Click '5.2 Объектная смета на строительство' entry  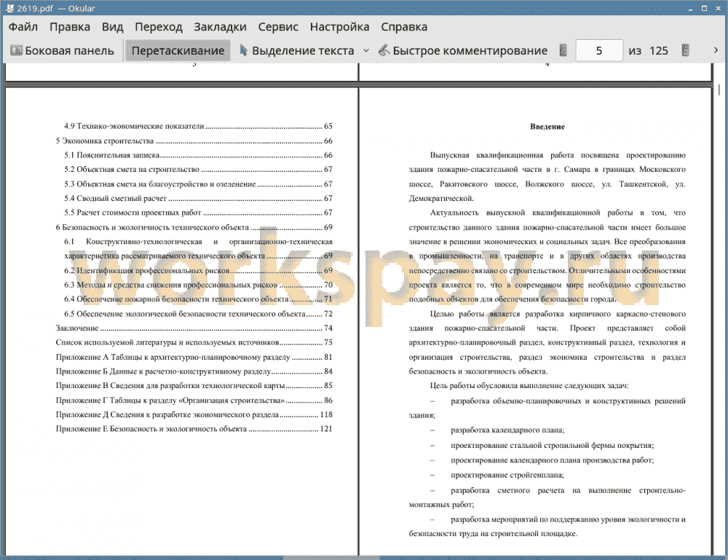tap(198, 170)
